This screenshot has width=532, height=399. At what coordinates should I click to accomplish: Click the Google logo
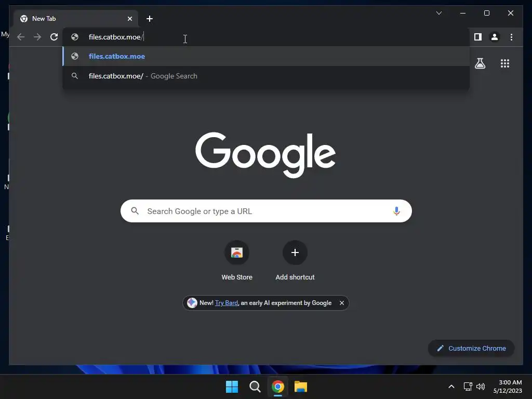[265, 155]
